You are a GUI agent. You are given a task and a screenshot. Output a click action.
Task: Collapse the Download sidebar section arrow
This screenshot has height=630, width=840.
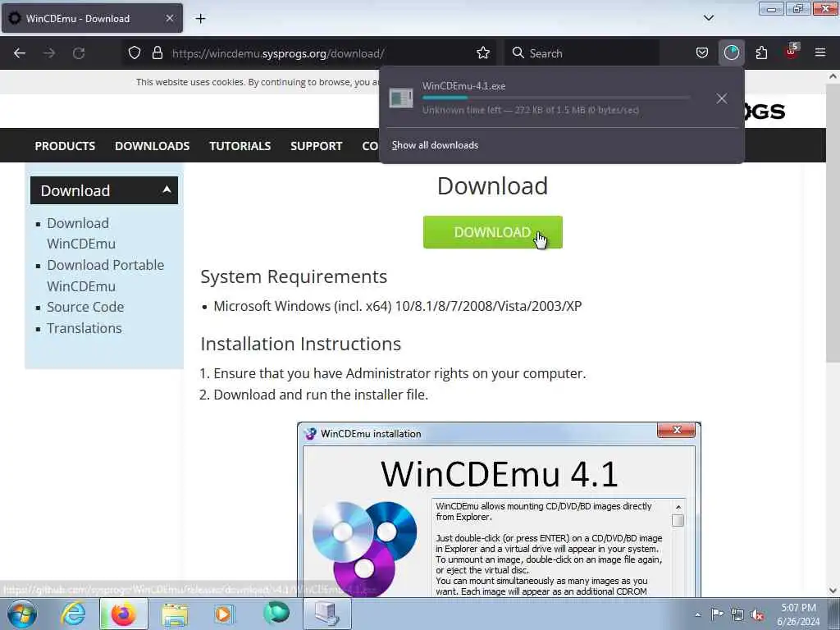(167, 189)
